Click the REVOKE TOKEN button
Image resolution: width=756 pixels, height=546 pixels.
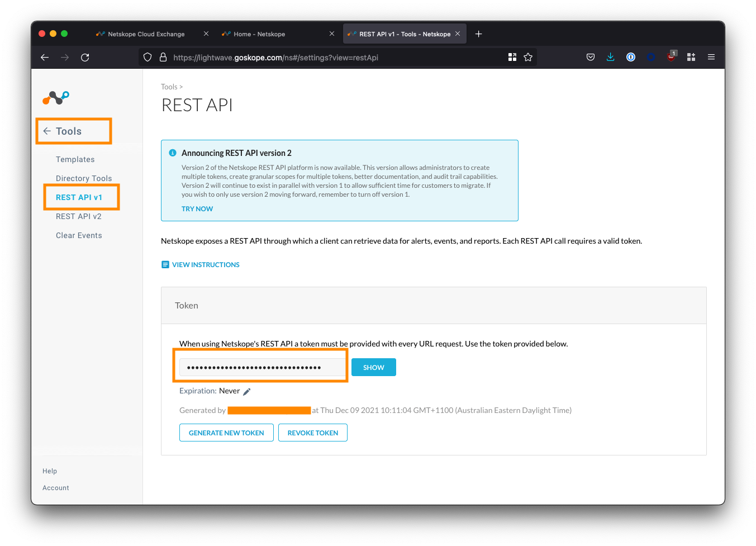pos(313,433)
